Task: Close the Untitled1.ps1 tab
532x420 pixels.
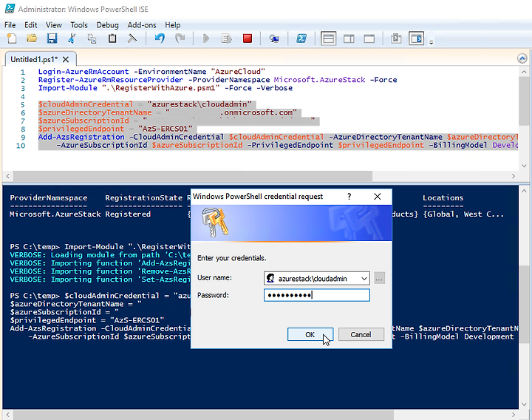Action: [66, 59]
